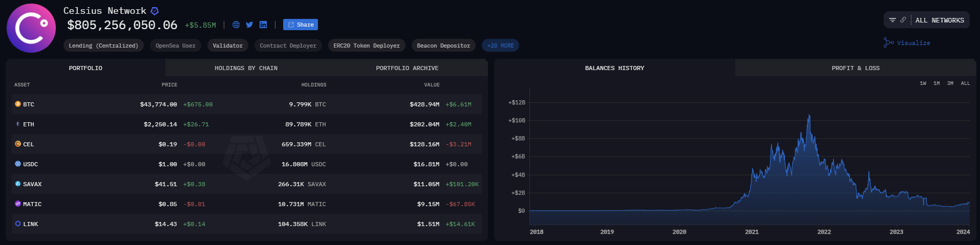The width and height of the screenshot is (980, 245).
Task: Click the BTC coin icon in portfolio
Action: point(18,104)
